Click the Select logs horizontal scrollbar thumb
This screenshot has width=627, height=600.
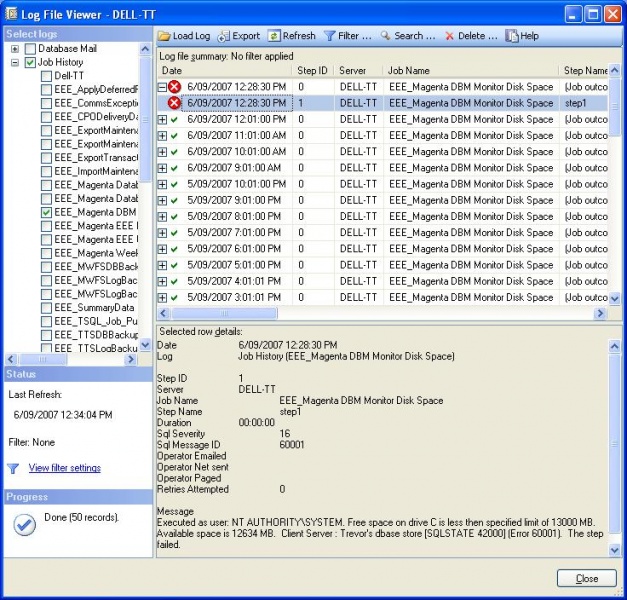click(x=43, y=360)
